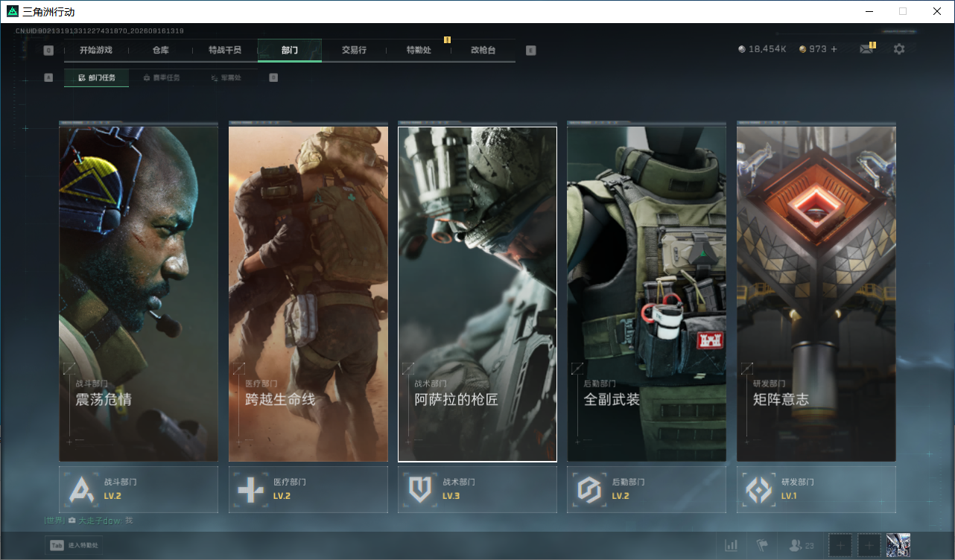The height and width of the screenshot is (560, 955).
Task: Open the mail envelope icon
Action: (x=866, y=49)
